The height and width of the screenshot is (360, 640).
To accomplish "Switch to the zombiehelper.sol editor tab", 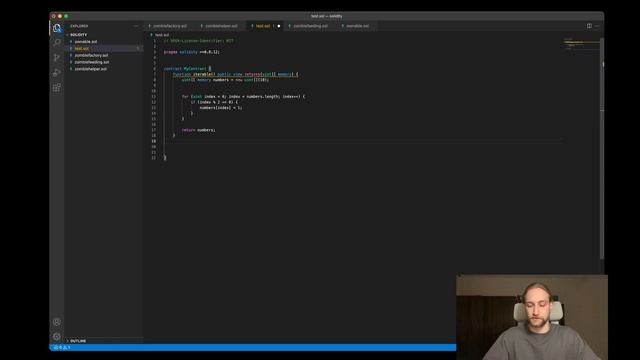I will pyautogui.click(x=220, y=26).
